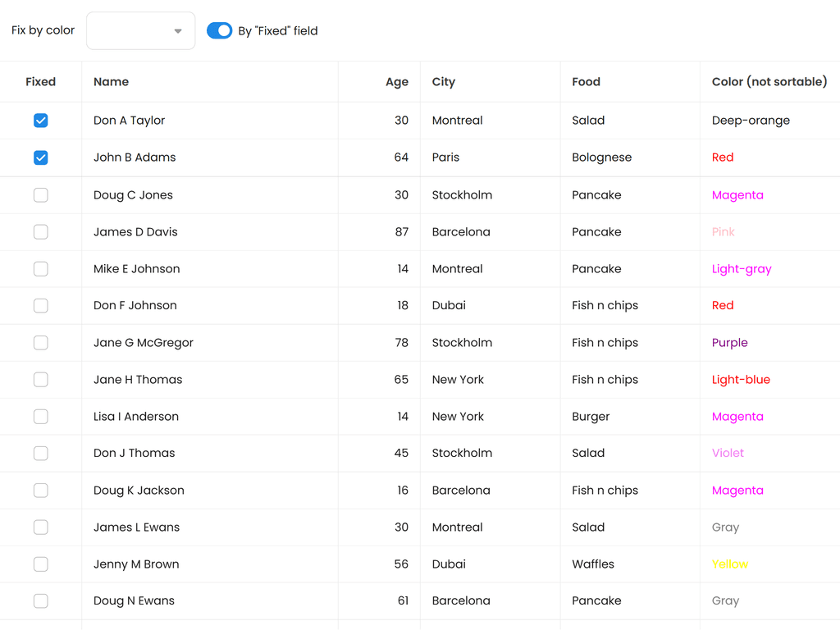Sort by the Age column header
840x630 pixels.
[x=396, y=82]
